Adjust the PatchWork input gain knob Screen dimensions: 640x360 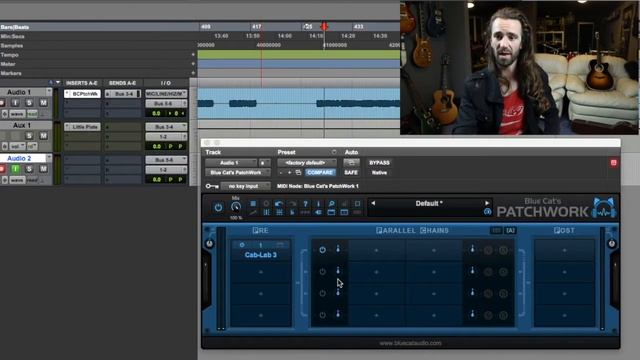click(209, 244)
